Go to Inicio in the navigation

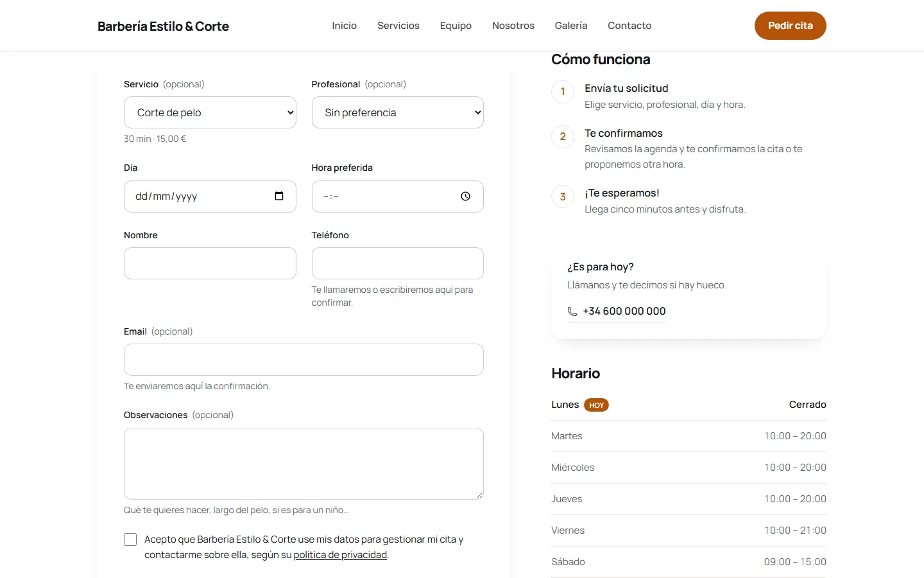[x=345, y=26]
